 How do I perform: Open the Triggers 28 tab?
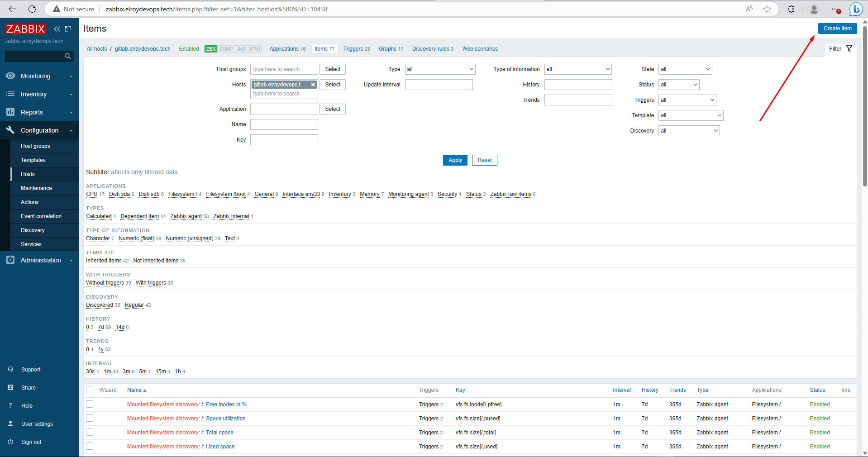coord(356,49)
